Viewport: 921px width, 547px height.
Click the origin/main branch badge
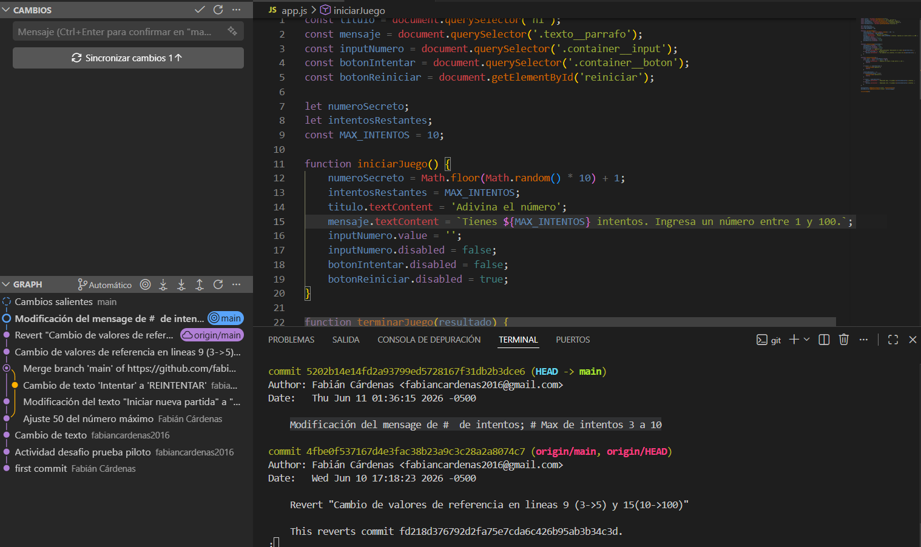coord(212,335)
